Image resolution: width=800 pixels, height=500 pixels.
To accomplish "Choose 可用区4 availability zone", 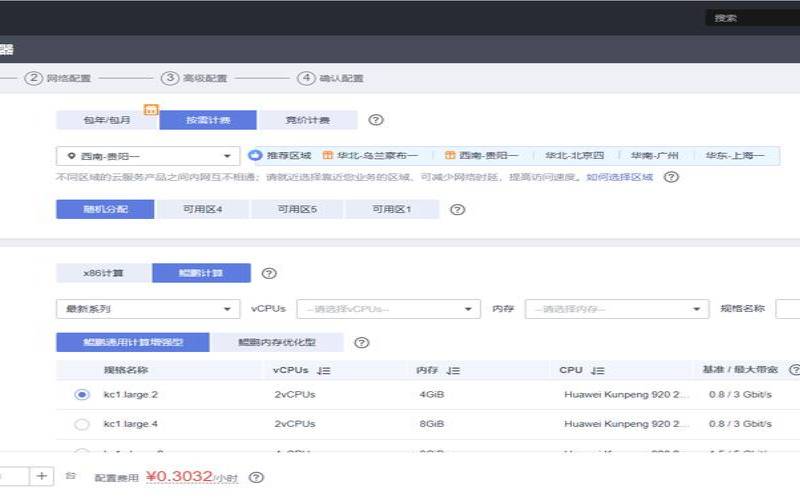I will (x=202, y=210).
